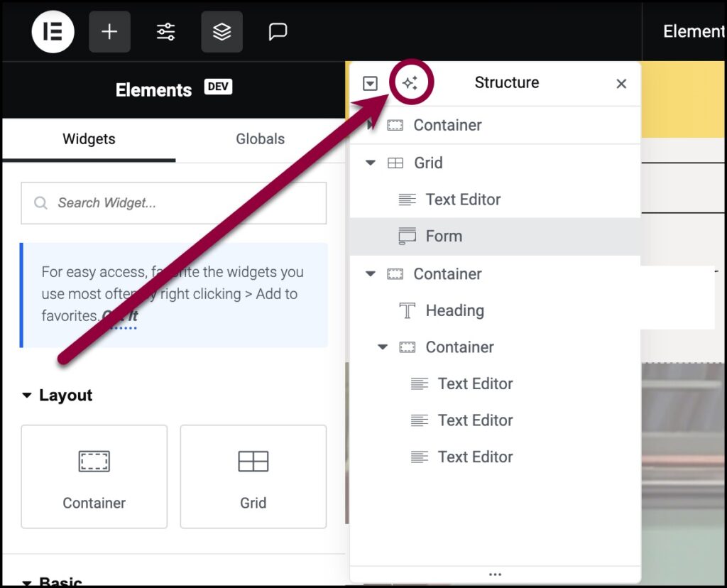Click the expand/collapse all icon in Structure
Image resolution: width=727 pixels, height=588 pixels.
(x=370, y=84)
